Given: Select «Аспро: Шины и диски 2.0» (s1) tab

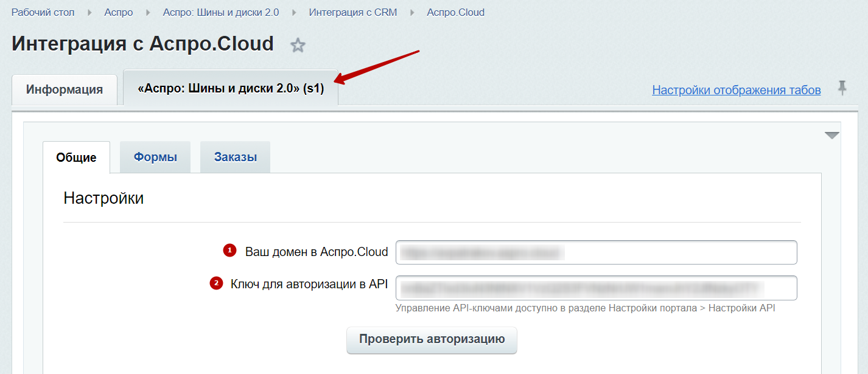Looking at the screenshot, I should point(231,88).
